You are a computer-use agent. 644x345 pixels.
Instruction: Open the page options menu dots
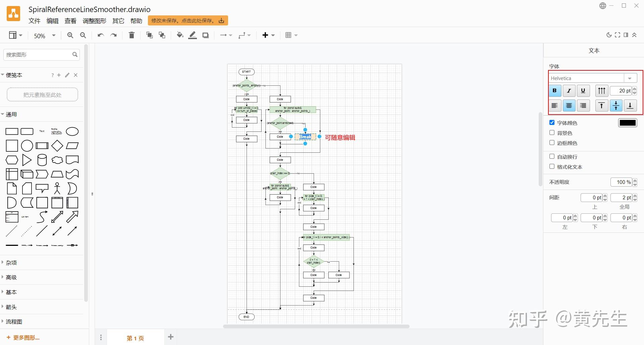click(101, 338)
